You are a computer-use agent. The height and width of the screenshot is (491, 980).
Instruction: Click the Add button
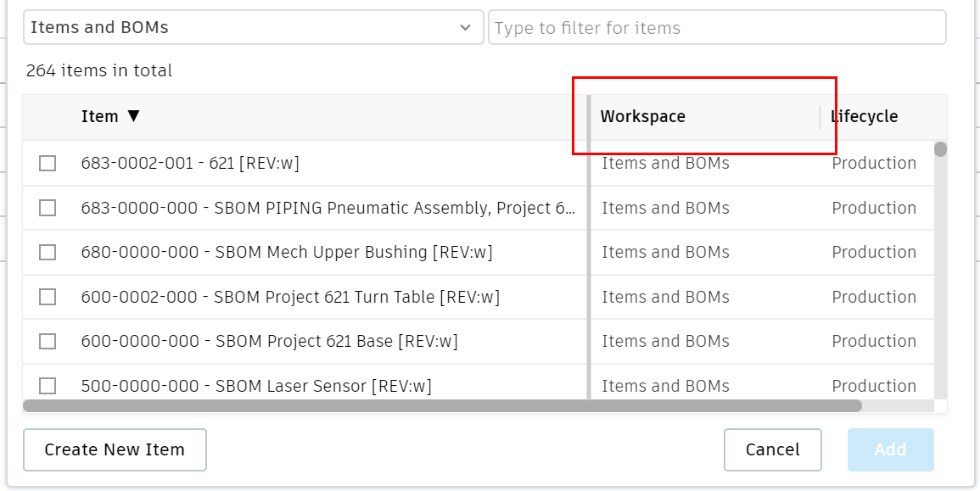pyautogui.click(x=890, y=449)
